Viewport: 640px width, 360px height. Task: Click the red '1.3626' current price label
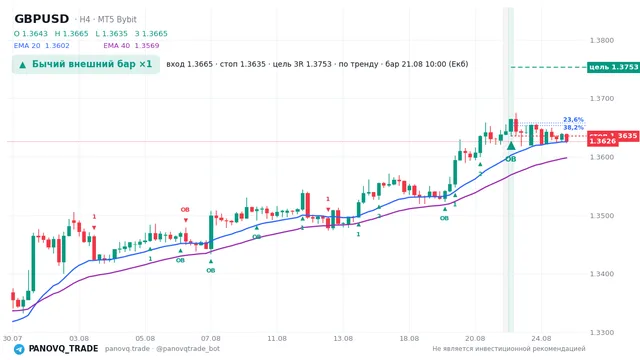tap(603, 141)
